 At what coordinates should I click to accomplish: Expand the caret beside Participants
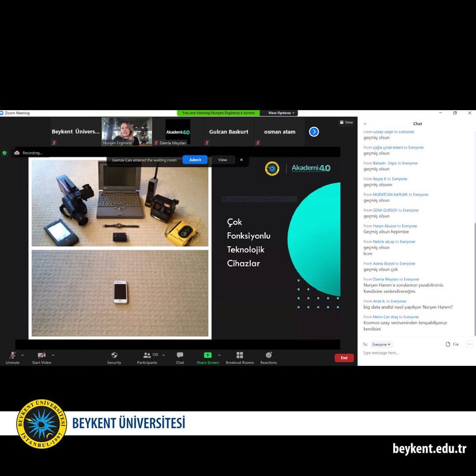point(164,355)
